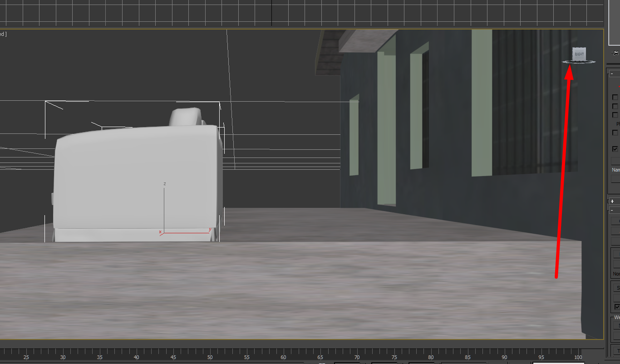Open the viewport label menu at top-left
Viewport: 620px width, 364px height.
3,34
